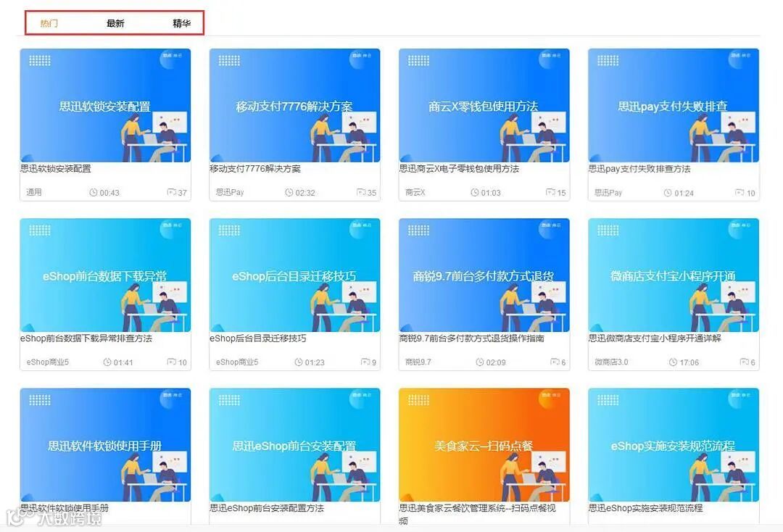This screenshot has height=532, width=783.
Task: Open the eShop前台数据下载异常 video thumbnail
Action: click(x=105, y=275)
